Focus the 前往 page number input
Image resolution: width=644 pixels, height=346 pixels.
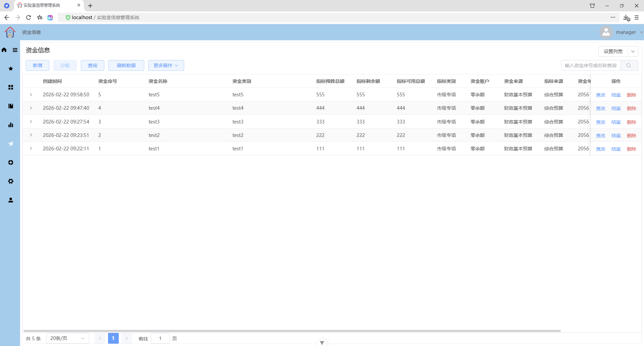tap(160, 338)
